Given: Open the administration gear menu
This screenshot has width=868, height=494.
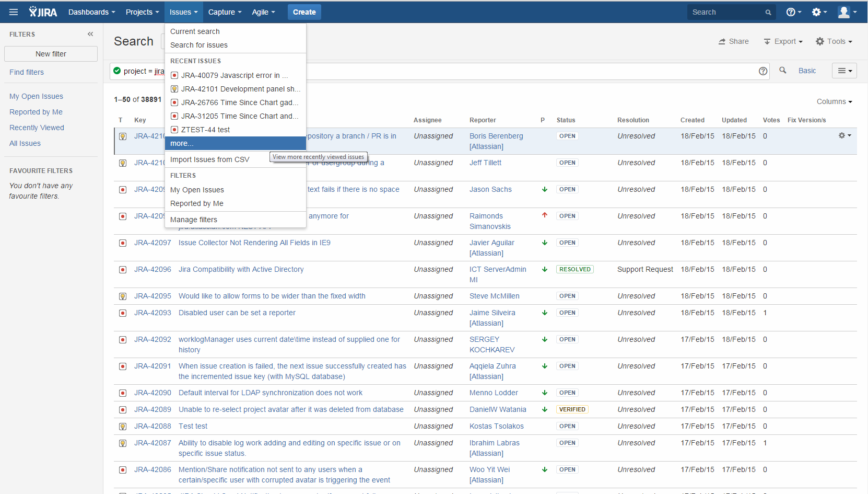Looking at the screenshot, I should click(819, 12).
